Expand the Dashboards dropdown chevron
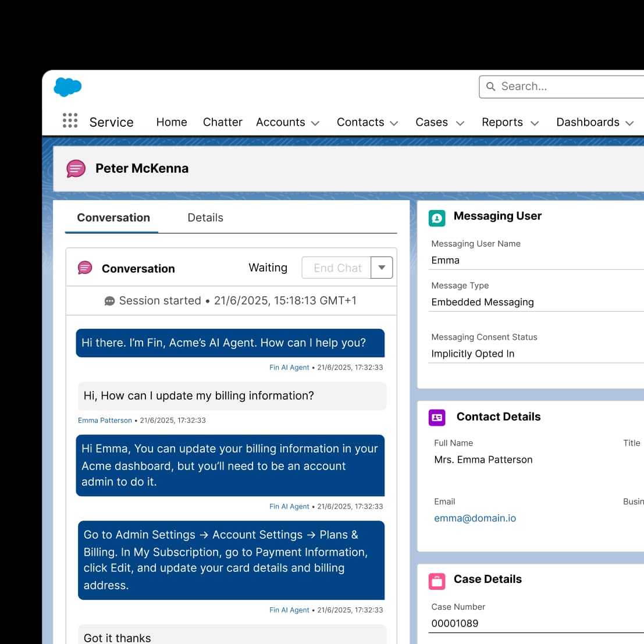 (x=629, y=123)
